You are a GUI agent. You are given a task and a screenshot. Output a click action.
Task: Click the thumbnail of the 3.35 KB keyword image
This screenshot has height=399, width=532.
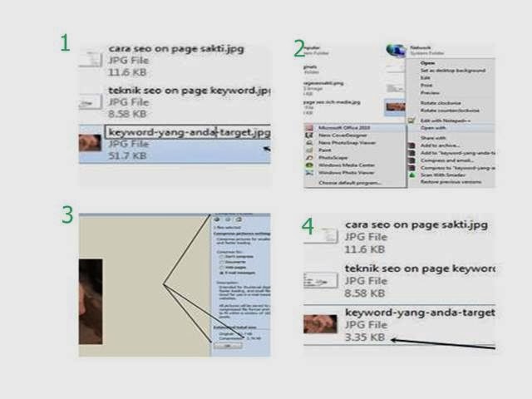[x=320, y=323]
